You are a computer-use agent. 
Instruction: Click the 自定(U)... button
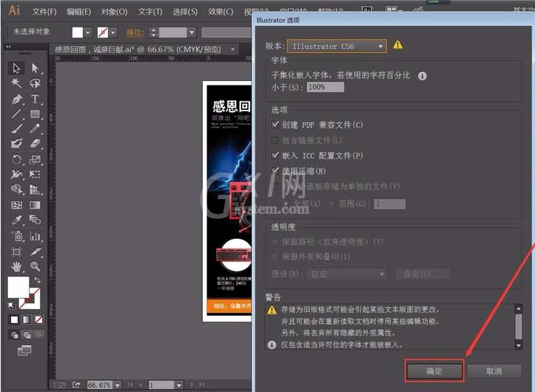(423, 274)
